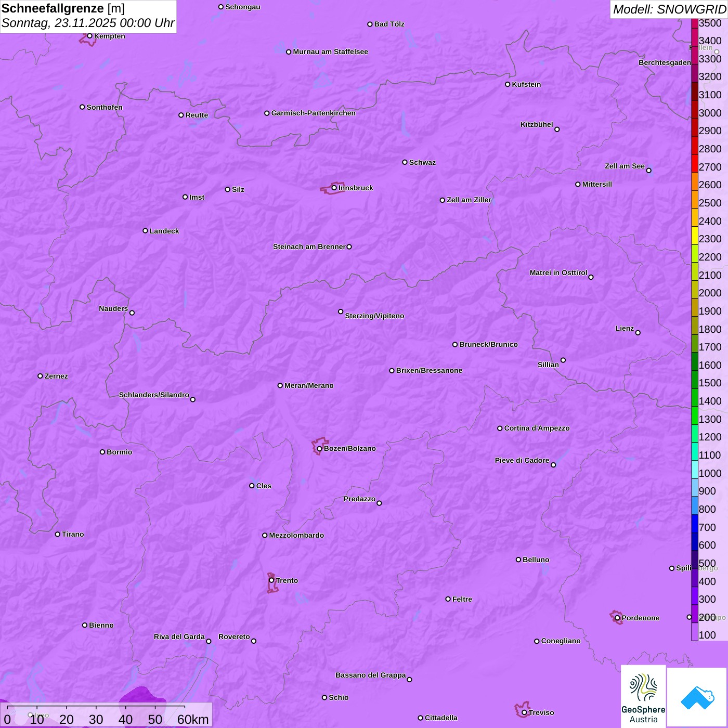Click the Brixen/Bressanone label
This screenshot has height=728, width=728.
pyautogui.click(x=429, y=370)
